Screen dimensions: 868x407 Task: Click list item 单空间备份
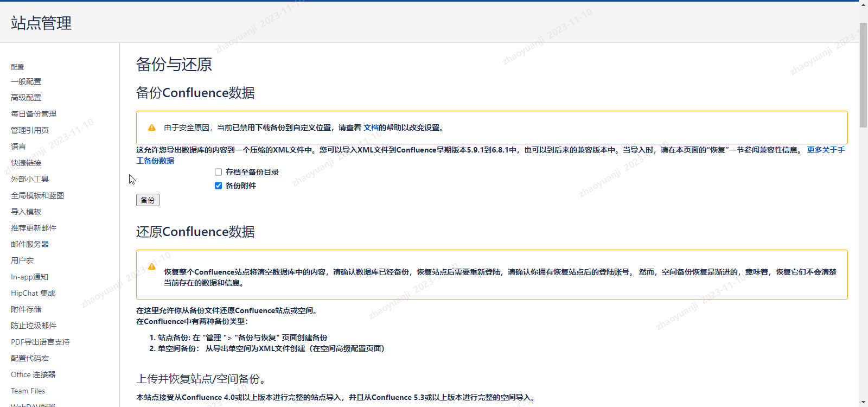271,348
